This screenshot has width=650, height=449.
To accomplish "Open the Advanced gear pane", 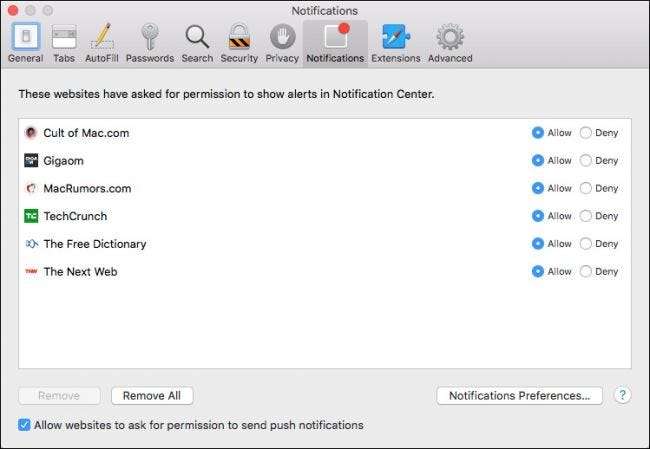I will [x=450, y=42].
